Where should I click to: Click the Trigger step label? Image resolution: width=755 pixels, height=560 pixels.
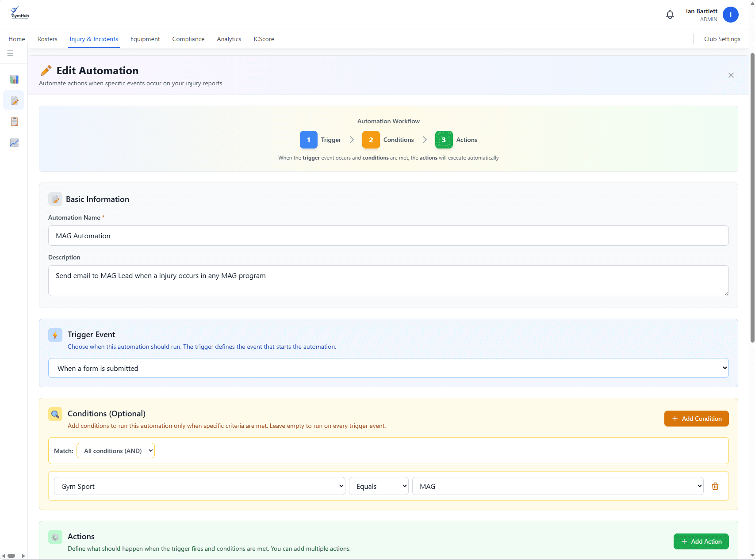(331, 140)
